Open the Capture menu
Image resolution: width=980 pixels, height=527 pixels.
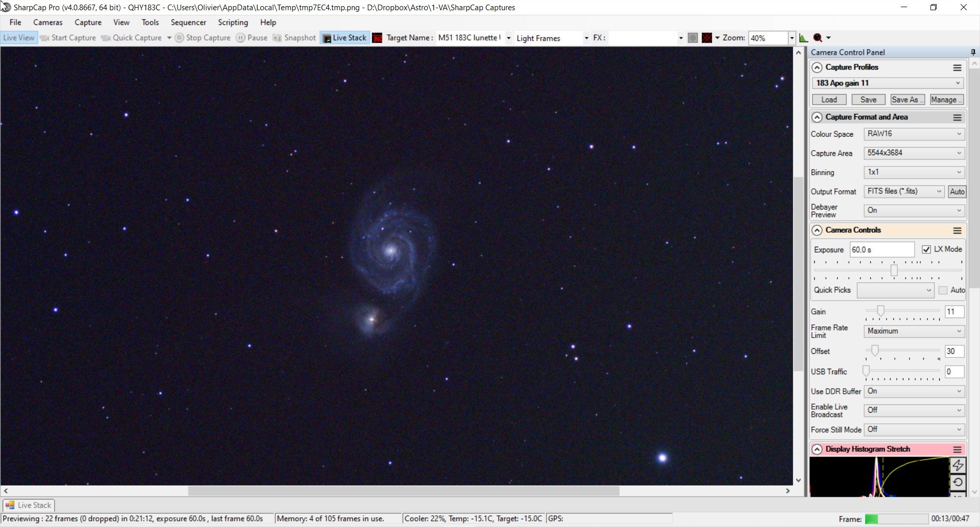point(88,22)
